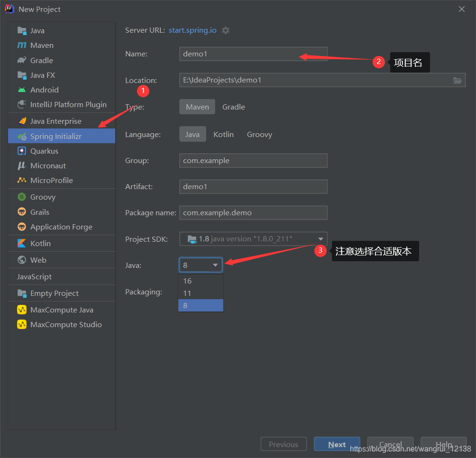
Task: Click the Next button
Action: coord(337,444)
